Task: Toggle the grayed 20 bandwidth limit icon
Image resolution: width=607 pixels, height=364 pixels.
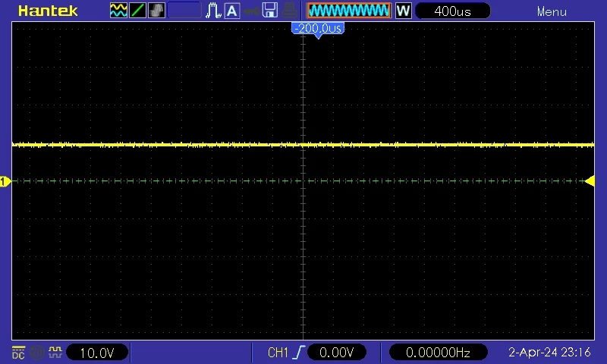Action: tap(36, 353)
